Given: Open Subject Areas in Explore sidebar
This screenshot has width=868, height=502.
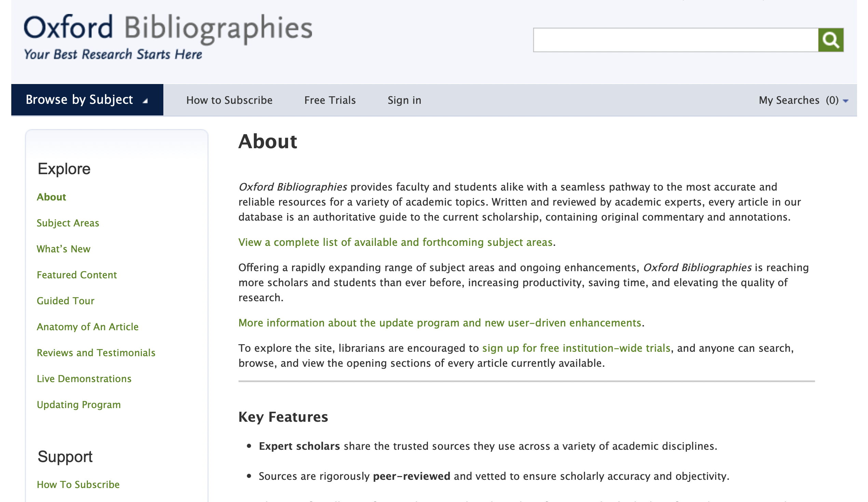Looking at the screenshot, I should point(68,223).
